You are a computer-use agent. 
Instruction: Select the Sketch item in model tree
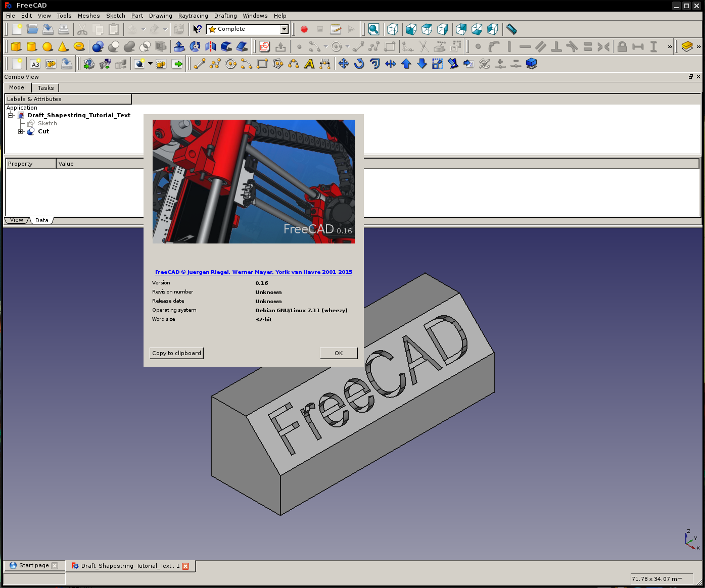point(48,123)
